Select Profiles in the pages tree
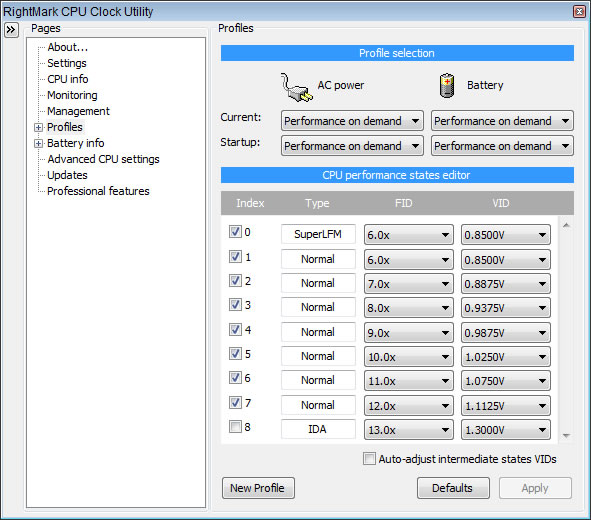 (x=64, y=127)
